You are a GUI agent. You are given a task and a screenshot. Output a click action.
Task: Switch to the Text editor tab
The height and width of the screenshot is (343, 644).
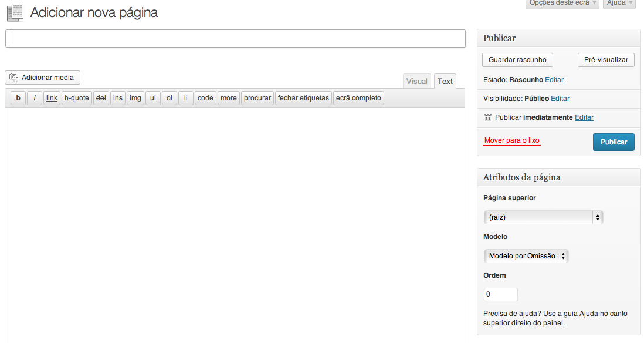[445, 81]
